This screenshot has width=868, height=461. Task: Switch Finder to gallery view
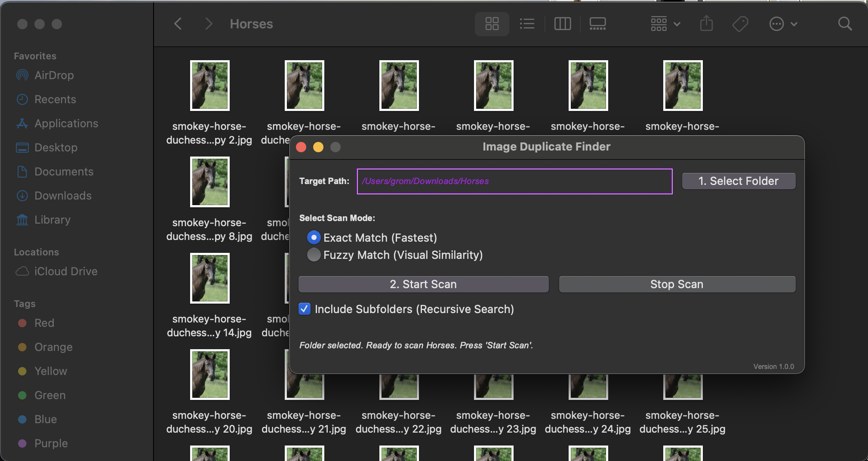(x=597, y=24)
